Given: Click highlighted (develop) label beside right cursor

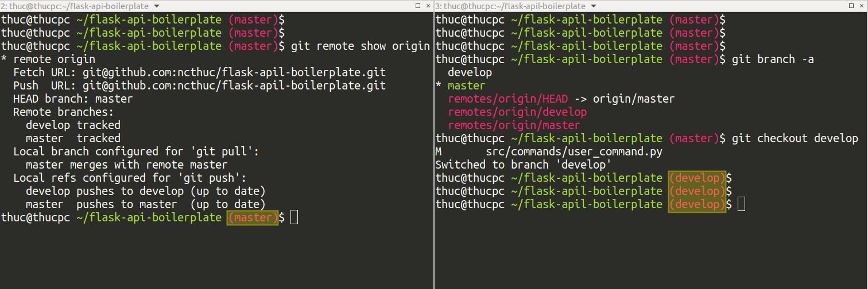Looking at the screenshot, I should pos(697,204).
